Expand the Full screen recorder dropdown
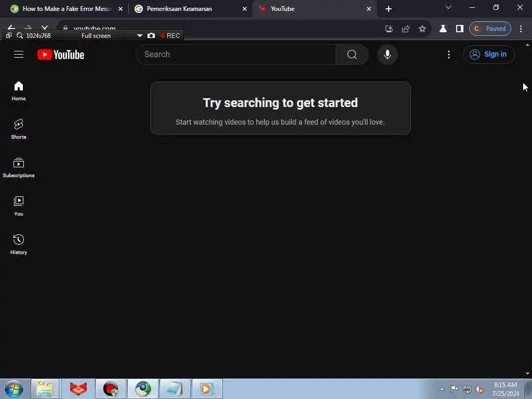Image resolution: width=532 pixels, height=399 pixels. pyautogui.click(x=139, y=36)
